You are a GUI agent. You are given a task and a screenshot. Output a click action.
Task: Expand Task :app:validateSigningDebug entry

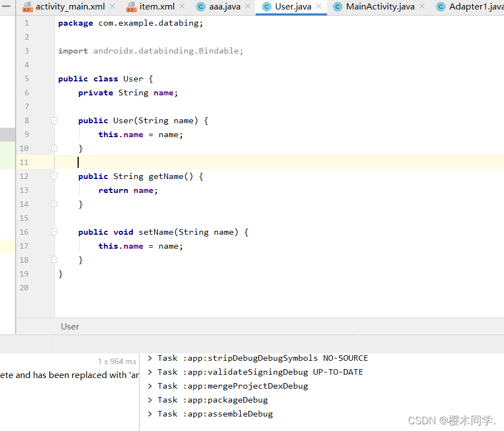pos(149,371)
